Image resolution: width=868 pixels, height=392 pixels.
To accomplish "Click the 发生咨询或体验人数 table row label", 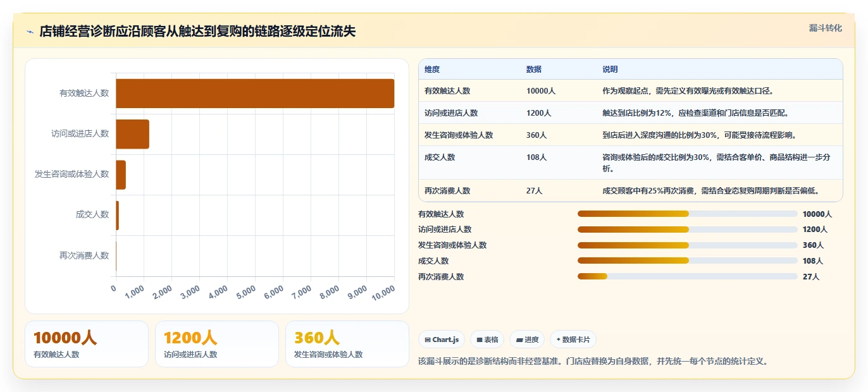I will (x=459, y=135).
